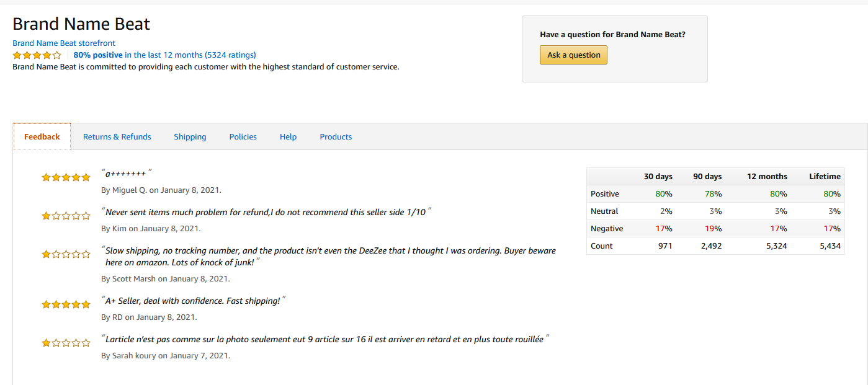Screen dimensions: 868x385
Task: Switch to Returns & Refunds tab
Action: [x=117, y=137]
